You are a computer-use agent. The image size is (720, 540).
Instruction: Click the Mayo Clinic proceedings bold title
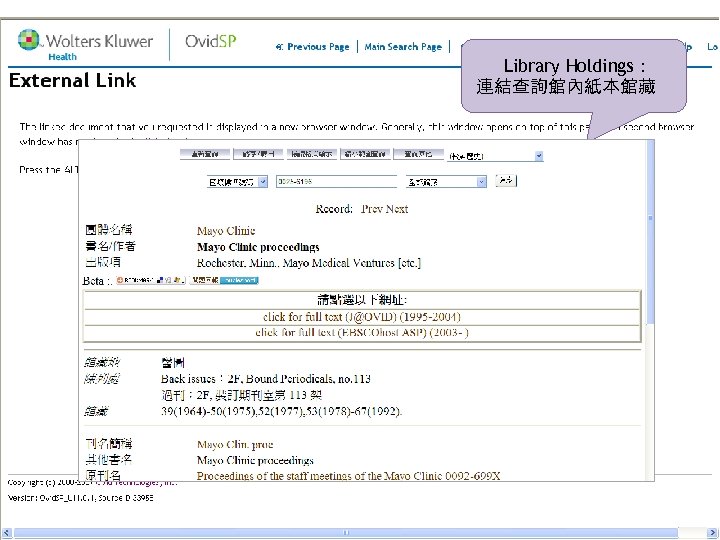[x=258, y=247]
